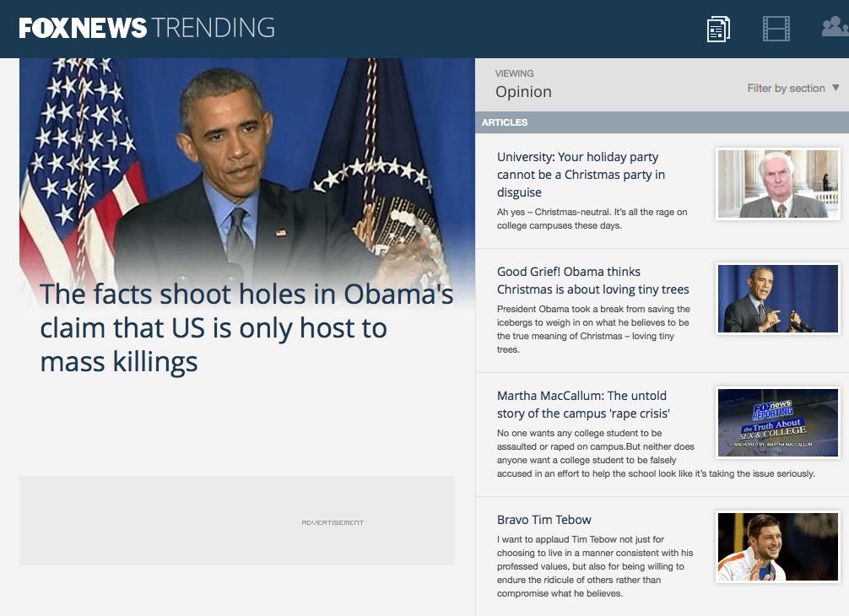Click the advertisement placeholder area
Viewport: 849px width, 616px height.
[x=236, y=521]
